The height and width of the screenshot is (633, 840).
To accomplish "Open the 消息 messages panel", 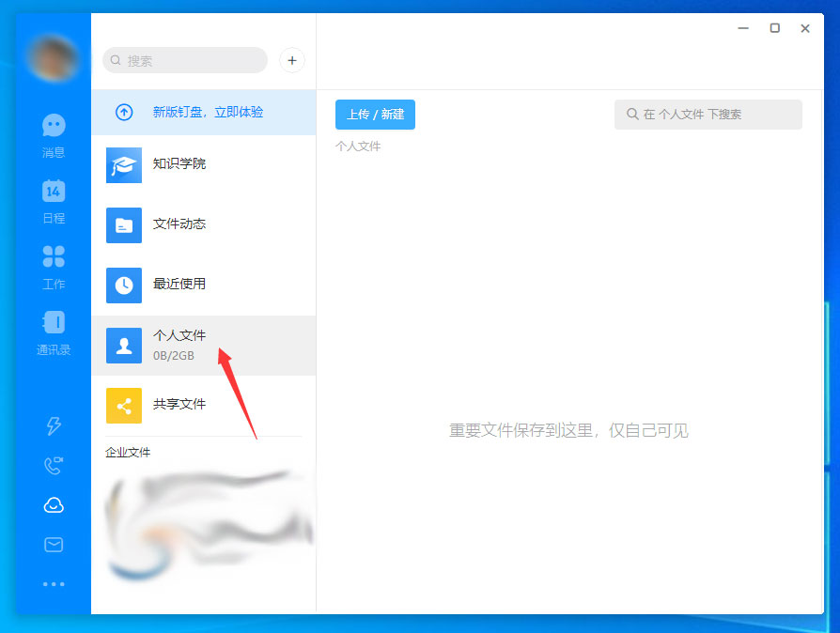I will [x=54, y=126].
